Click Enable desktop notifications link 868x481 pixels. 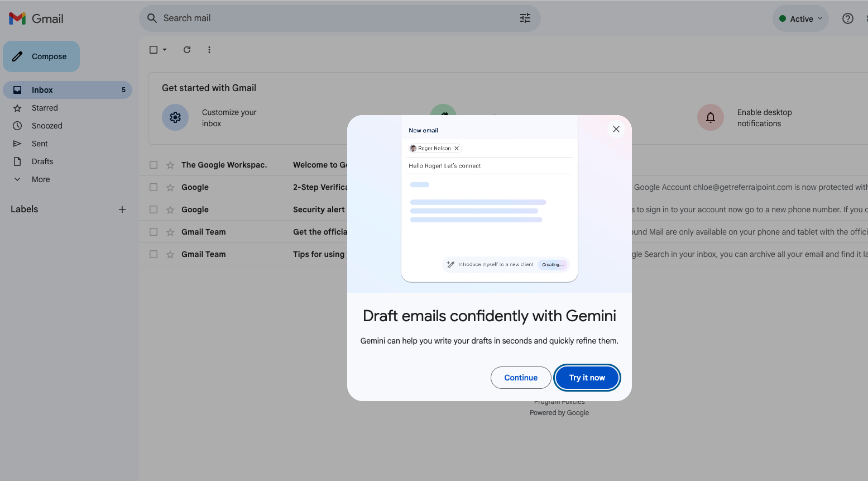764,118
